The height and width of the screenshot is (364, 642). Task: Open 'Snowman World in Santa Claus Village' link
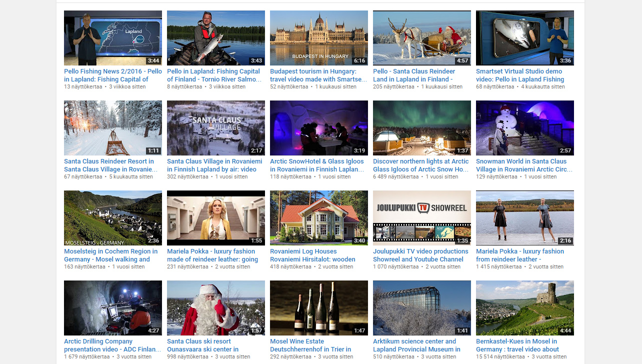(524, 165)
